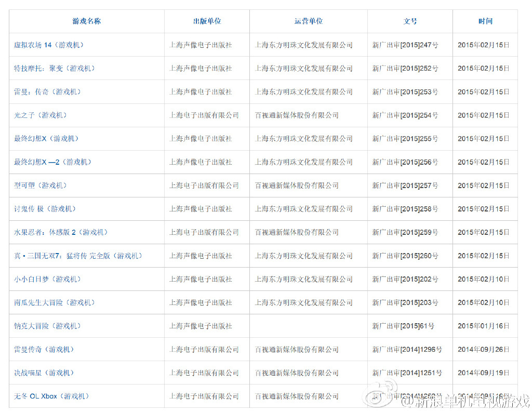
Task: Click the date 2014年09月26日
Action: [x=484, y=349]
